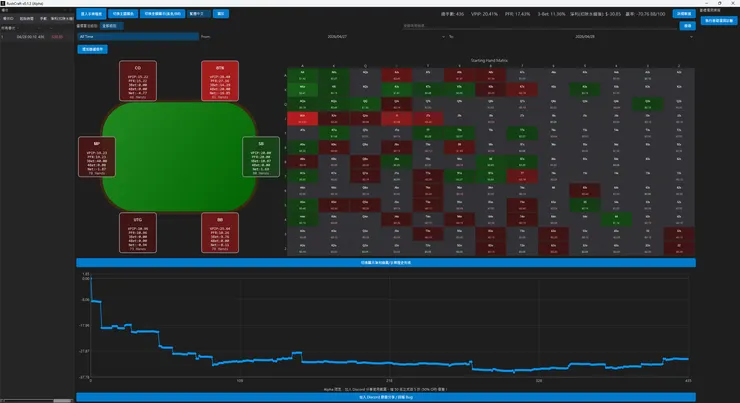This screenshot has height=403, width=740.
Task: Select the UTG seat card
Action: pyautogui.click(x=138, y=233)
